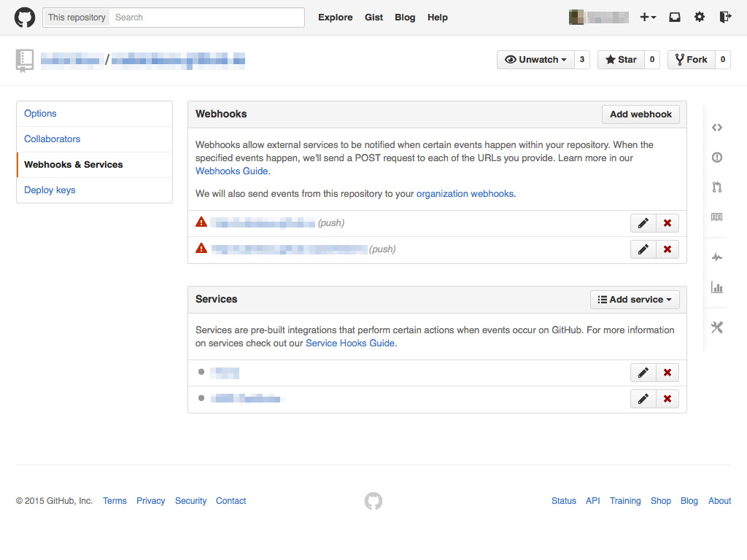
Task: Open the Code view from the right sidebar
Action: [x=716, y=127]
